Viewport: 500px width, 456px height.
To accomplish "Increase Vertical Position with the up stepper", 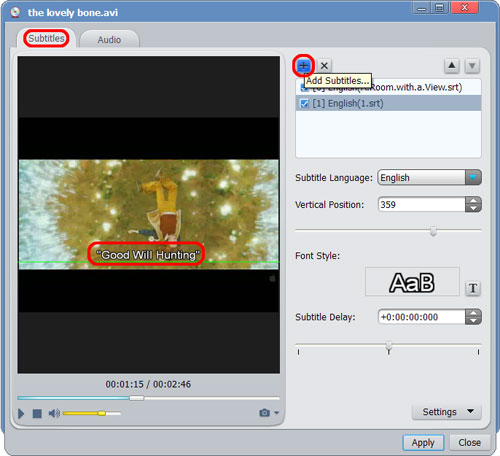I will [x=473, y=201].
